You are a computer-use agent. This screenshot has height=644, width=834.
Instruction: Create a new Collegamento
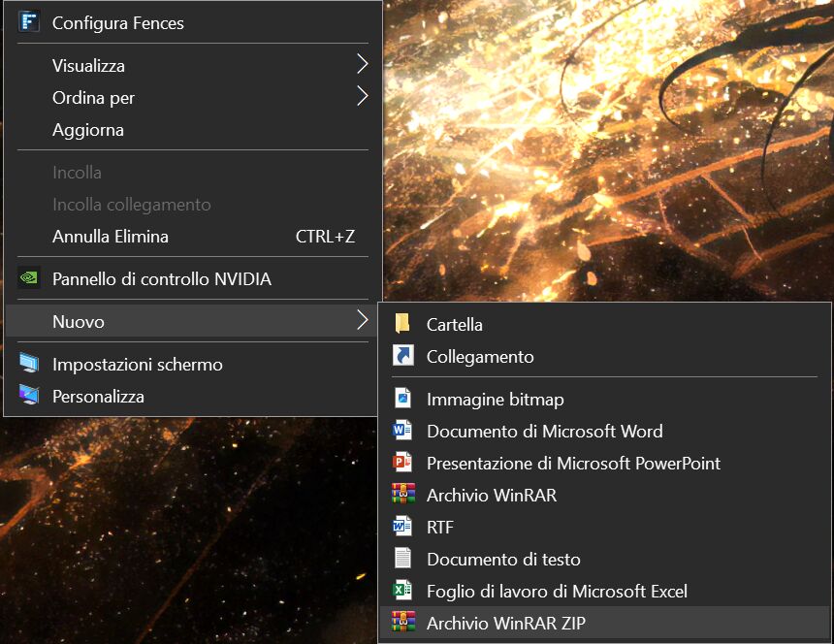(x=605, y=356)
